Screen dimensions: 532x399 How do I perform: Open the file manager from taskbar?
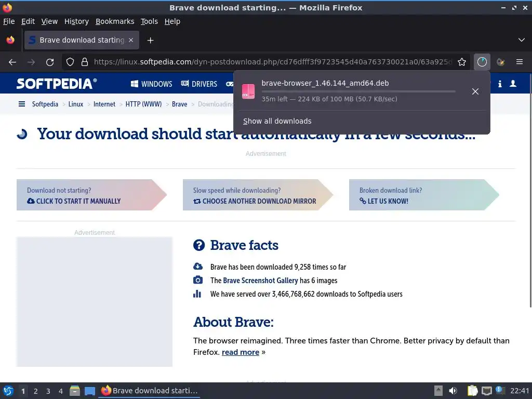point(75,391)
